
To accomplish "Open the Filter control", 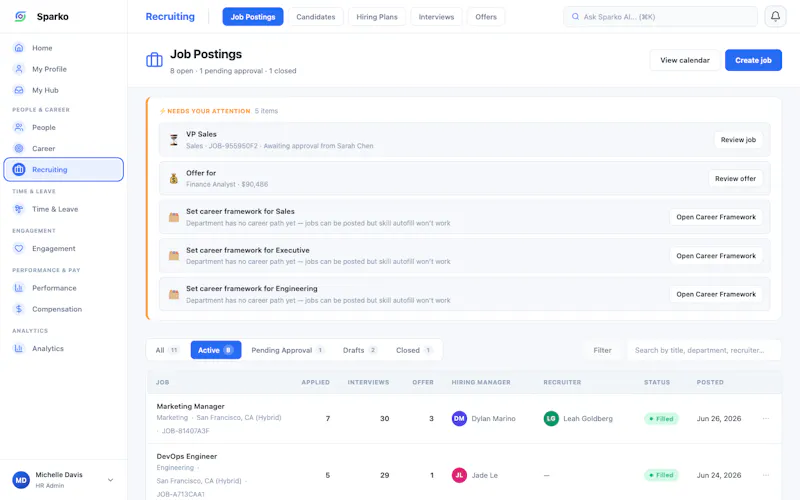I will pyautogui.click(x=602, y=350).
